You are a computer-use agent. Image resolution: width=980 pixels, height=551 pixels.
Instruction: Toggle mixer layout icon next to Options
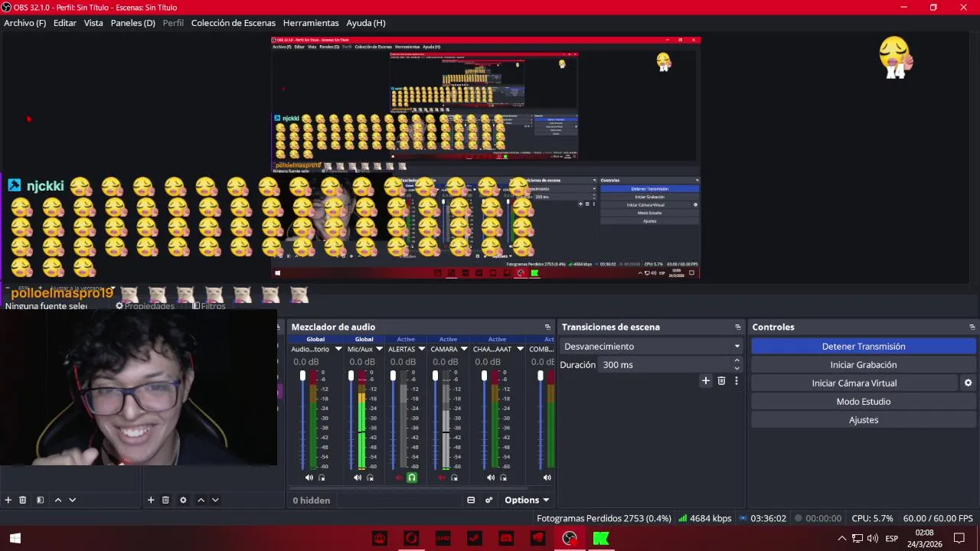(x=471, y=500)
